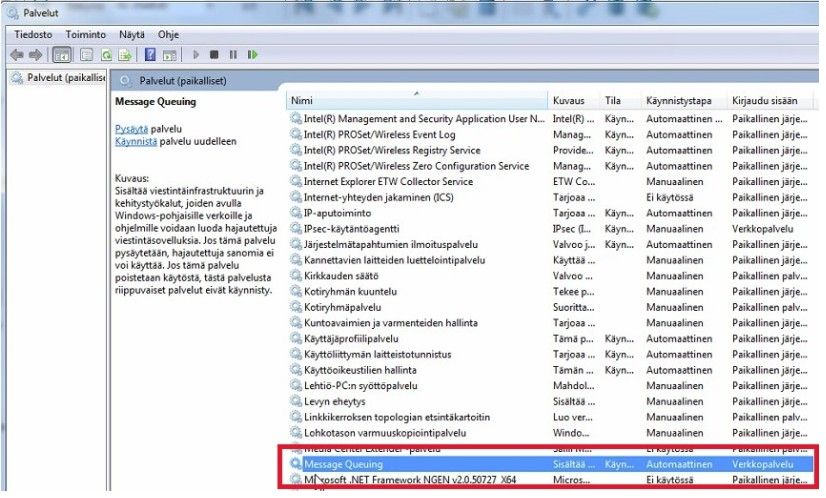Click gear icon beside Käyttäjäprofiilipalvelu
Screen dimensions: 826x498
(296, 338)
